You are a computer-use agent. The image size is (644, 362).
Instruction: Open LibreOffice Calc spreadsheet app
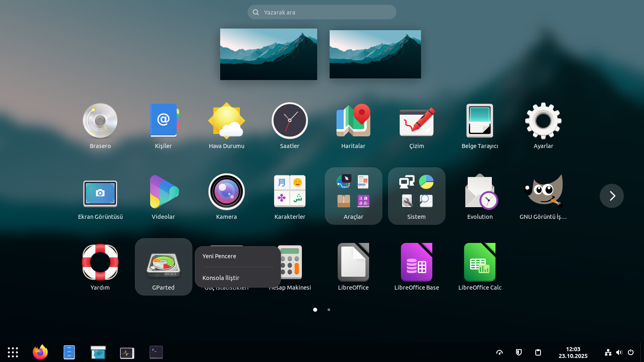(480, 263)
